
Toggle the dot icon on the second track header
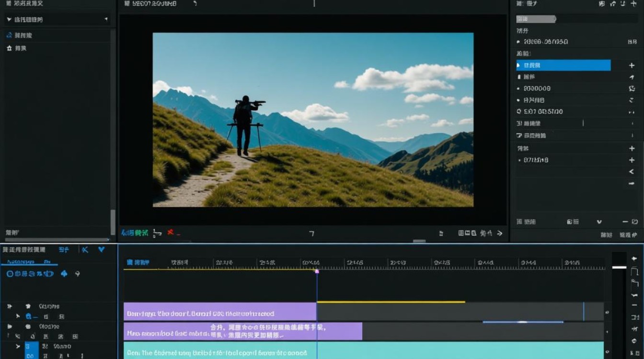click(27, 326)
